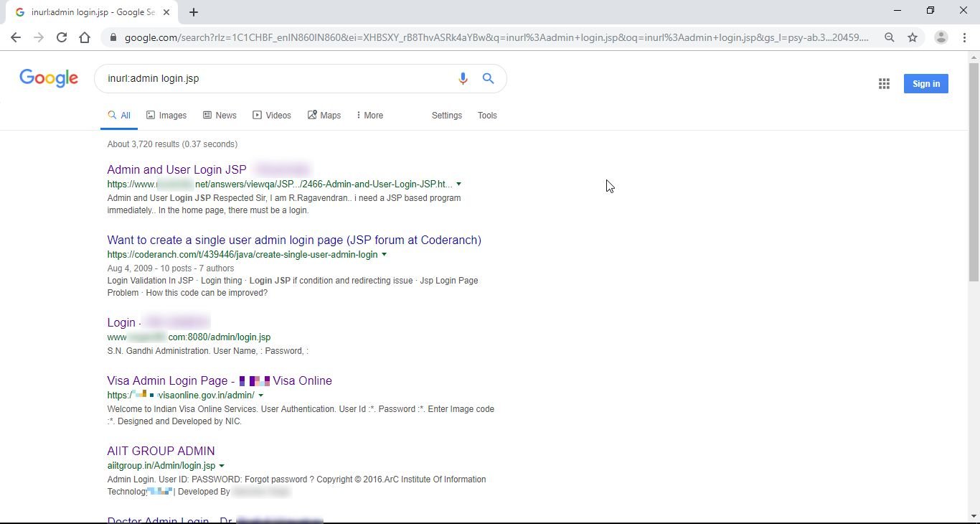Open Chrome three-dot menu
Screen dimensions: 980x524
[965, 37]
